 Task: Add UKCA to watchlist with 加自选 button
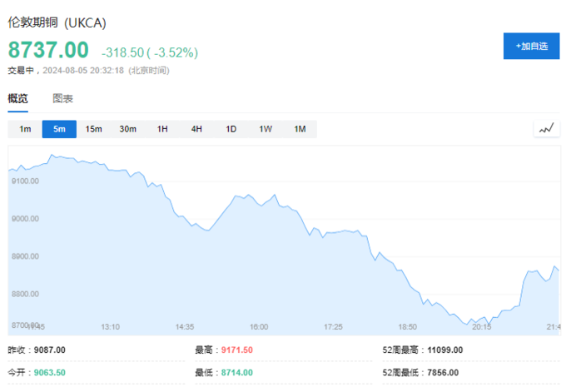[531, 46]
